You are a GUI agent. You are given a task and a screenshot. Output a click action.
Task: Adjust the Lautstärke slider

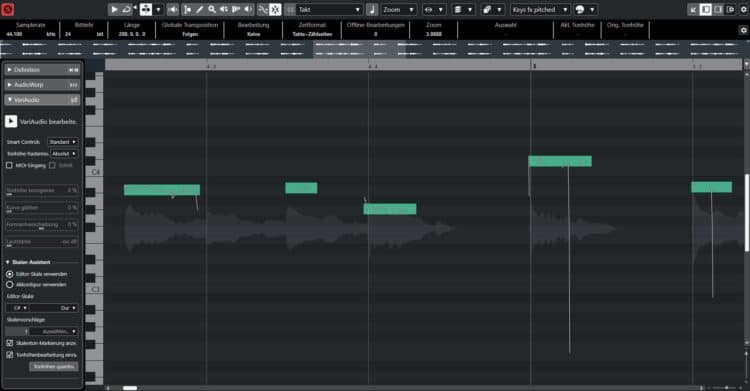click(x=42, y=243)
